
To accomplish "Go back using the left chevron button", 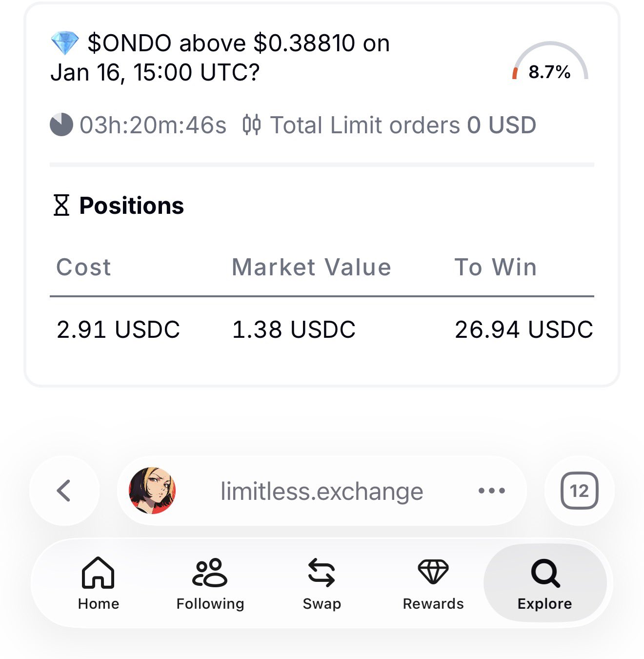I will click(x=64, y=491).
